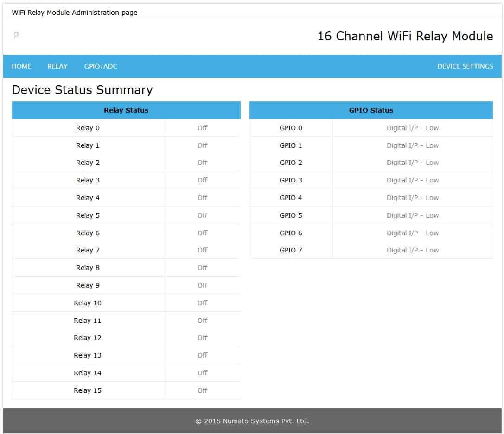504x434 pixels.
Task: Switch to the WiFi Relay Module Administration tab
Action: (74, 13)
